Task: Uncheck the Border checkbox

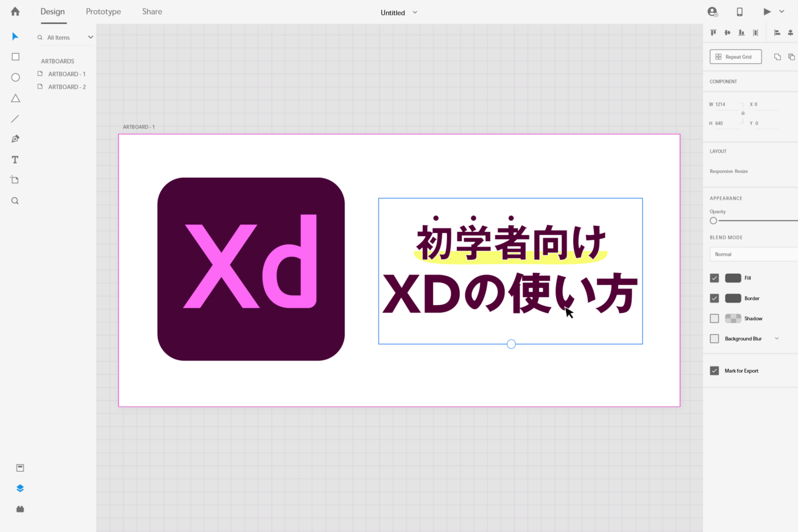Action: [715, 298]
